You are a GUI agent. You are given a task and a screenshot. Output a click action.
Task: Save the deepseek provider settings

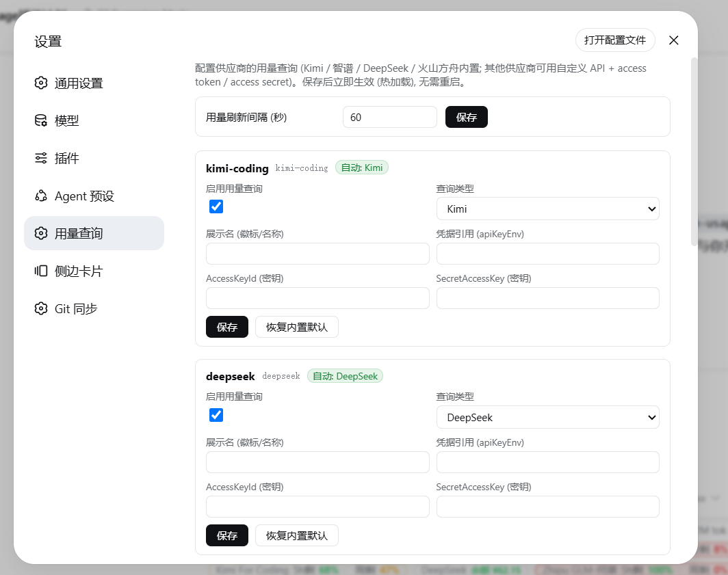[227, 535]
